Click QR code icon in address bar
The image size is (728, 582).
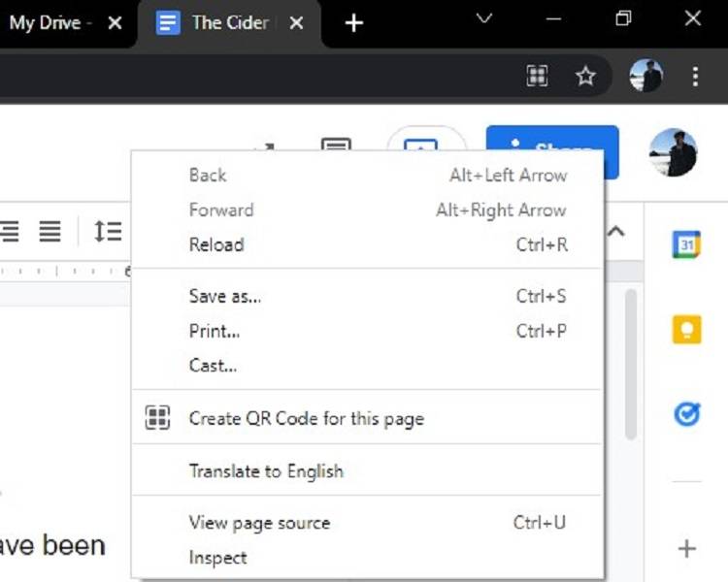(538, 77)
